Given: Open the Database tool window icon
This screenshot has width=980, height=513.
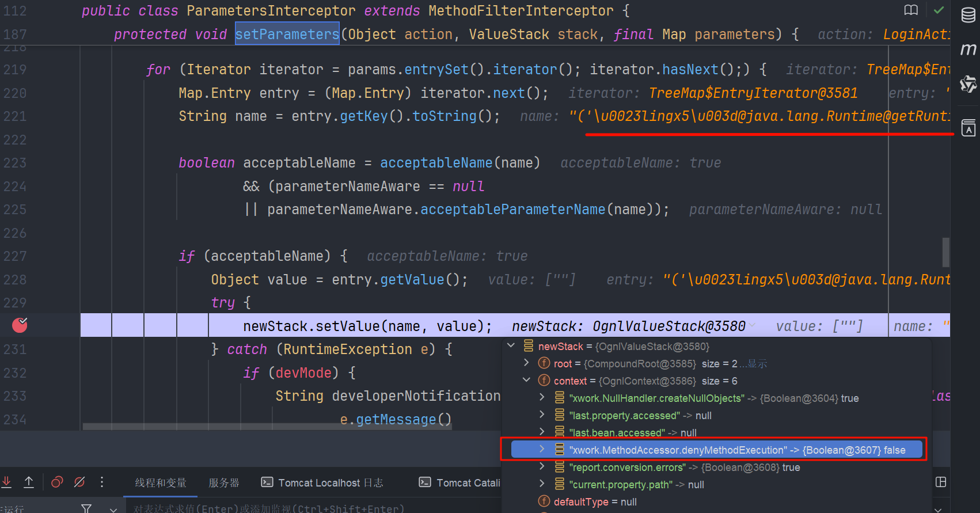Looking at the screenshot, I should pos(968,15).
